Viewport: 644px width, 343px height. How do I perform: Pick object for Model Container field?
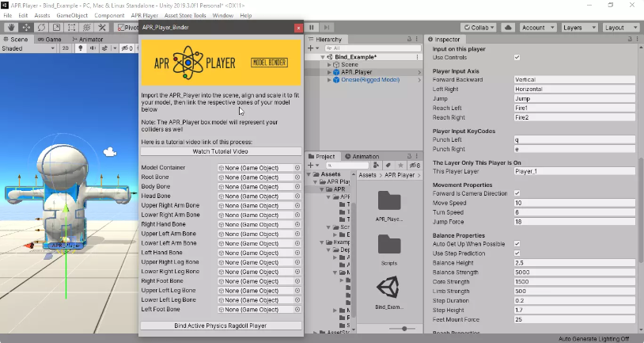[297, 168]
